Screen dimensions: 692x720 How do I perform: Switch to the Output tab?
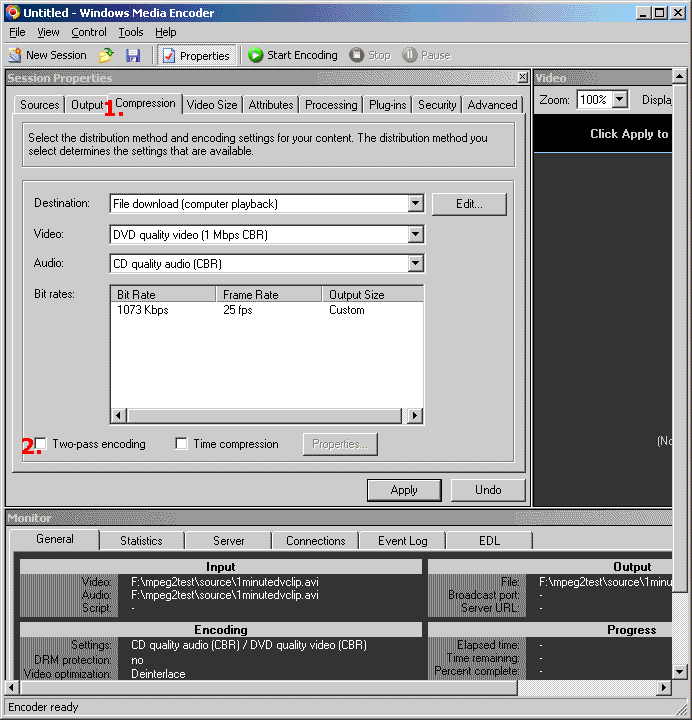click(x=86, y=105)
